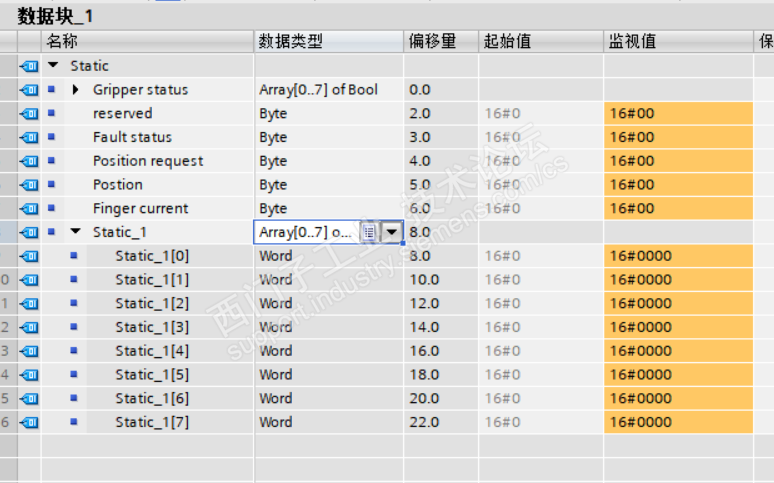The width and height of the screenshot is (774, 483).
Task: Open the data type picker icon beside Array[0..7]
Action: pos(369,232)
